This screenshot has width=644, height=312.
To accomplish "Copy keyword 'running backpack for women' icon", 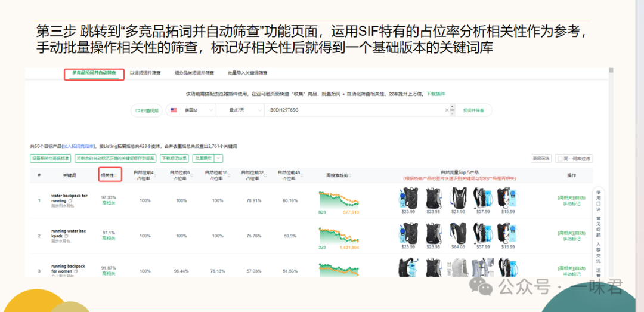I will point(76,271).
